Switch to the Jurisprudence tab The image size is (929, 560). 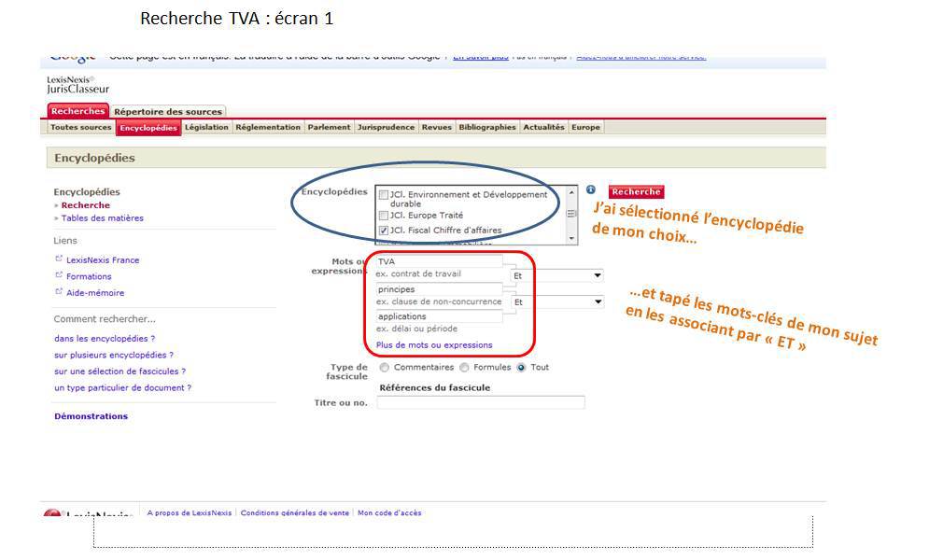click(x=386, y=128)
